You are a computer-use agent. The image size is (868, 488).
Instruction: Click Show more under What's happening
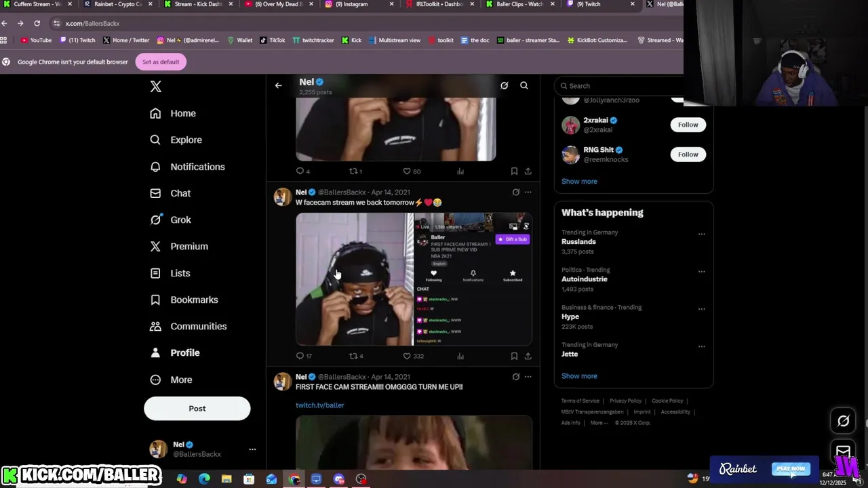click(x=579, y=376)
